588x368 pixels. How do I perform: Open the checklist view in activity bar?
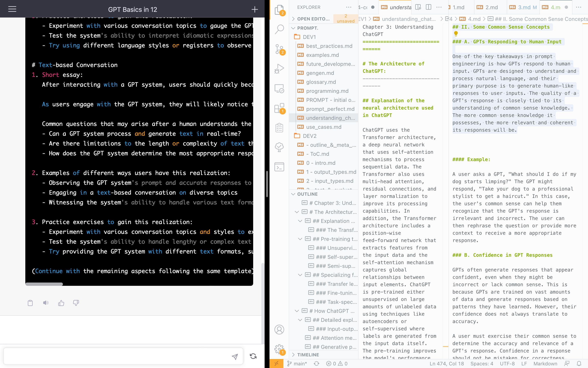pyautogui.click(x=279, y=128)
